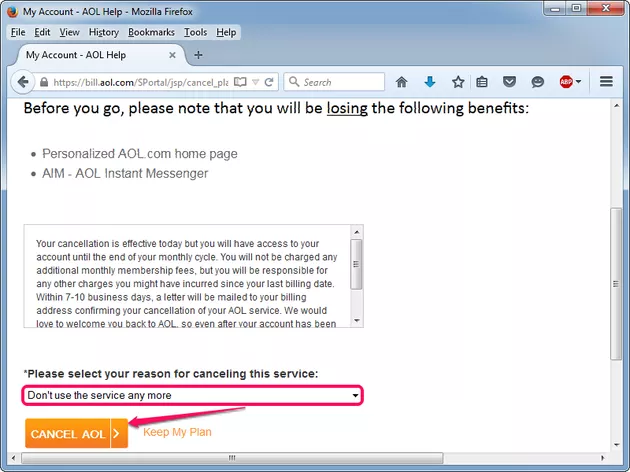Click "Please select your reason for canceling" label
This screenshot has width=630, height=472.
coord(171,374)
